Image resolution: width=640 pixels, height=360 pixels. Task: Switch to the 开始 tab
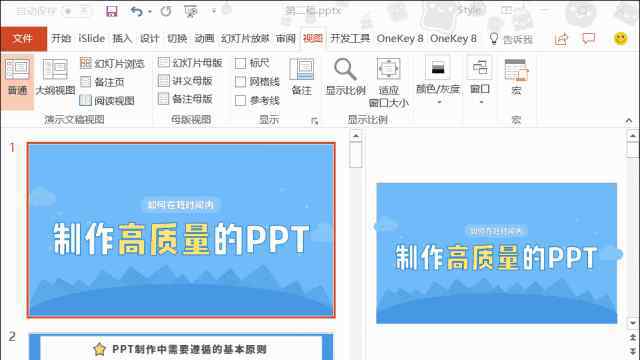coord(61,39)
